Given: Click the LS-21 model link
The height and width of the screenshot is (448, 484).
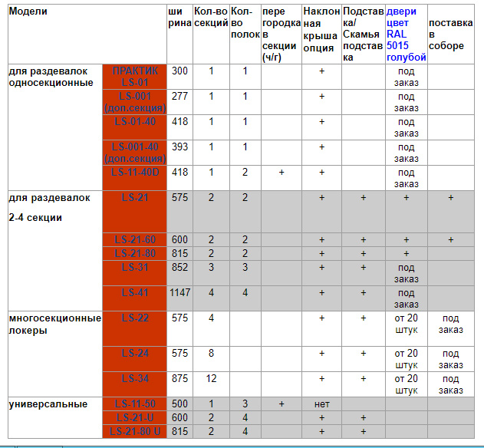Looking at the screenshot, I should [135, 197].
